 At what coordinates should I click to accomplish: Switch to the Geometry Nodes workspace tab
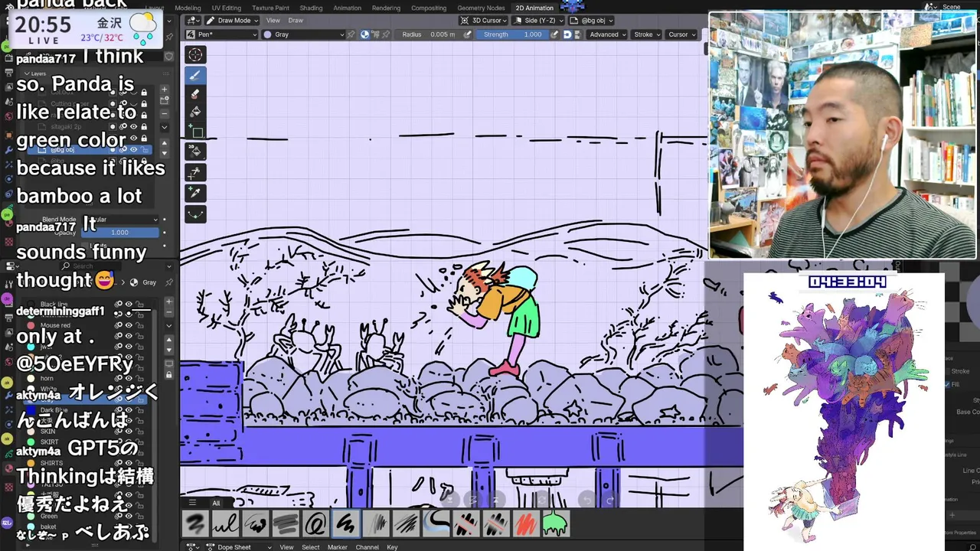481,8
